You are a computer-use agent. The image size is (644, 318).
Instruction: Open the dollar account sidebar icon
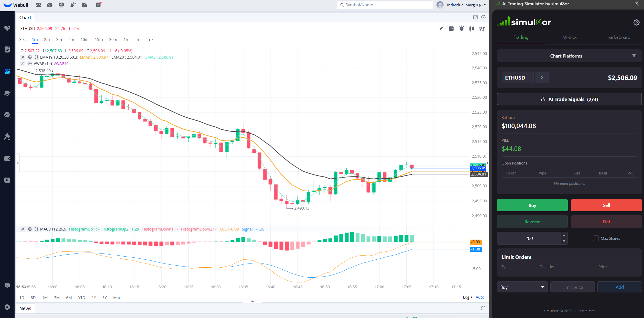(7, 180)
